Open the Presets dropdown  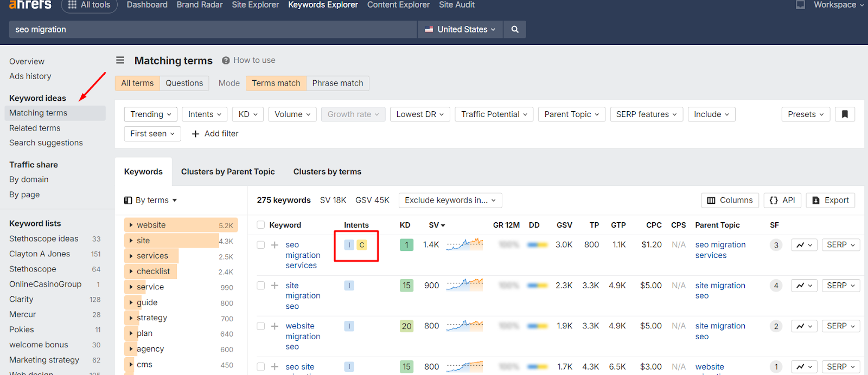pos(806,114)
